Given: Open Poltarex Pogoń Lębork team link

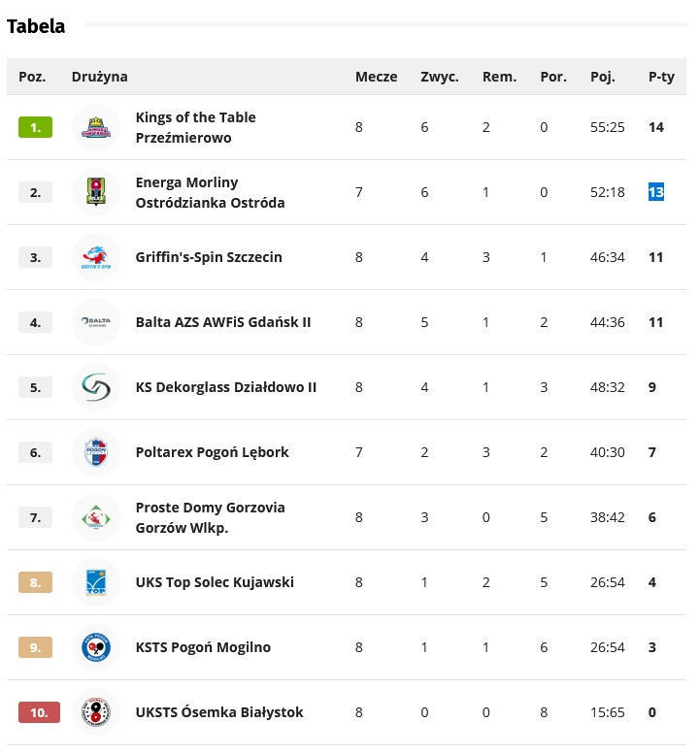Looking at the screenshot, I should click(212, 452).
